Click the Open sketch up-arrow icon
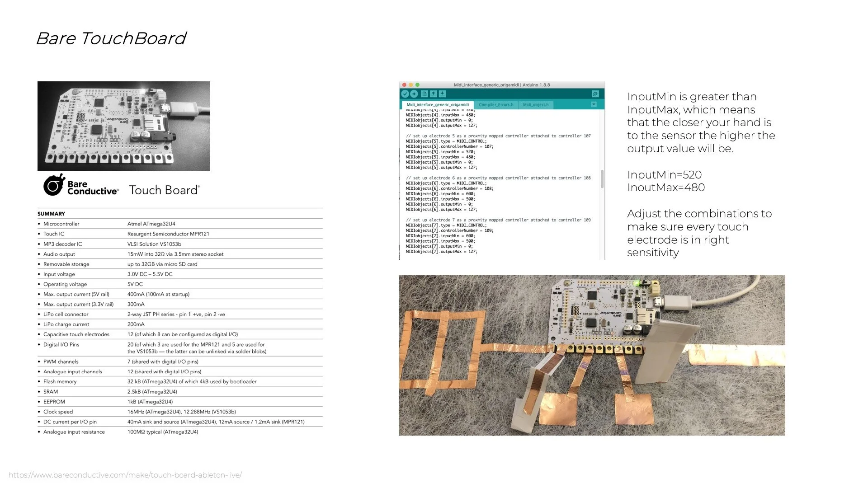The width and height of the screenshot is (868, 488). 433,94
